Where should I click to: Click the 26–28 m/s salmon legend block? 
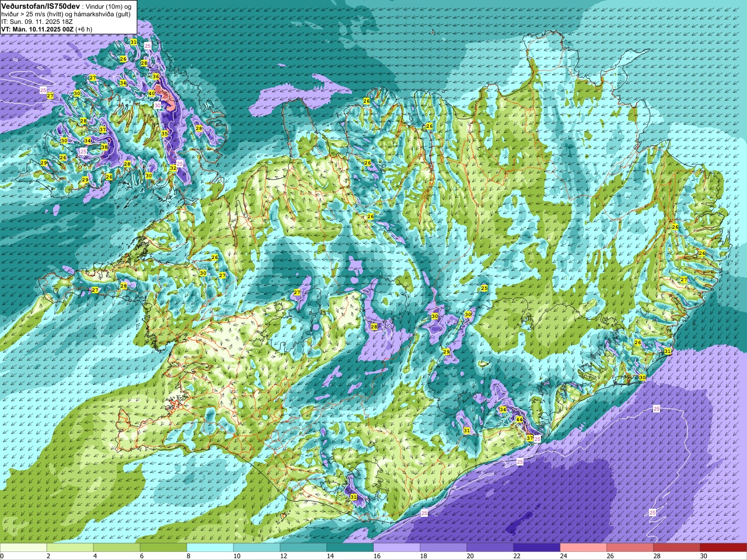pos(630,548)
